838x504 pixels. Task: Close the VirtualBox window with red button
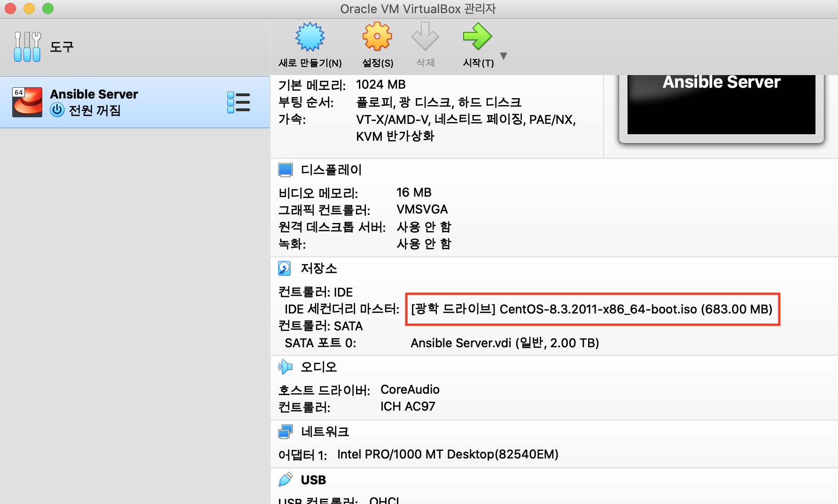click(x=10, y=8)
